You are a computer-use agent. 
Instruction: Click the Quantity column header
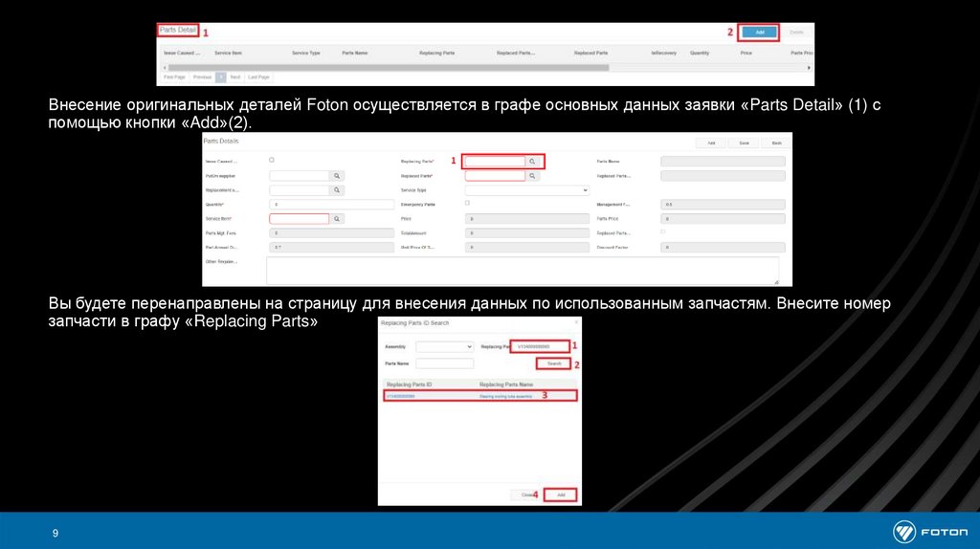tap(700, 54)
